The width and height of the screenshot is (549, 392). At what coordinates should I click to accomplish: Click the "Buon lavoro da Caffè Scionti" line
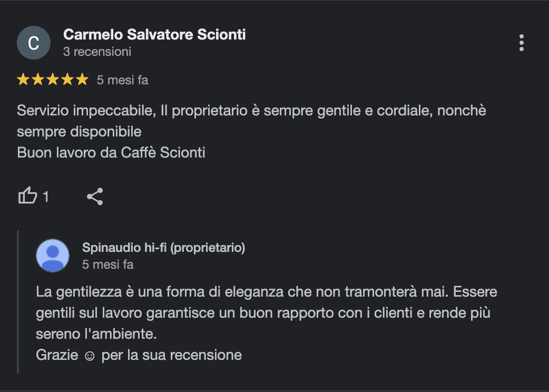(111, 153)
